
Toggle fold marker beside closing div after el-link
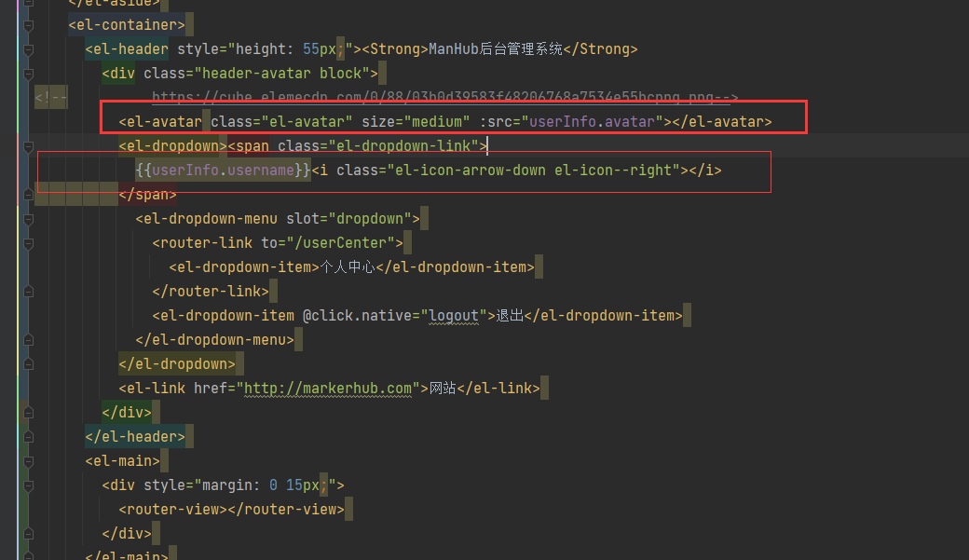click(29, 412)
